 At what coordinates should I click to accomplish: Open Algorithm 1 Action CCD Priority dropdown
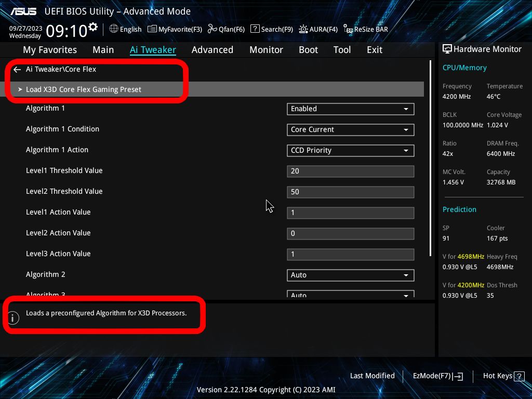[351, 150]
